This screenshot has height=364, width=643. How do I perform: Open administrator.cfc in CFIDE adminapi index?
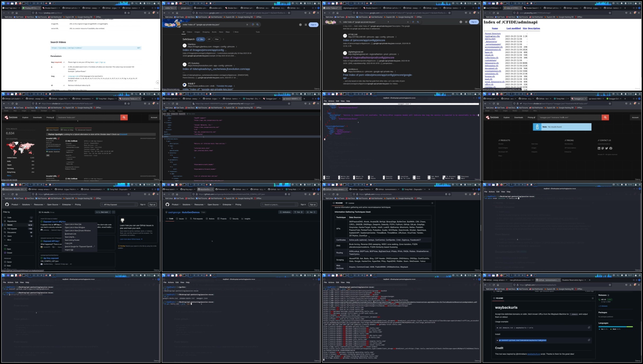click(493, 50)
